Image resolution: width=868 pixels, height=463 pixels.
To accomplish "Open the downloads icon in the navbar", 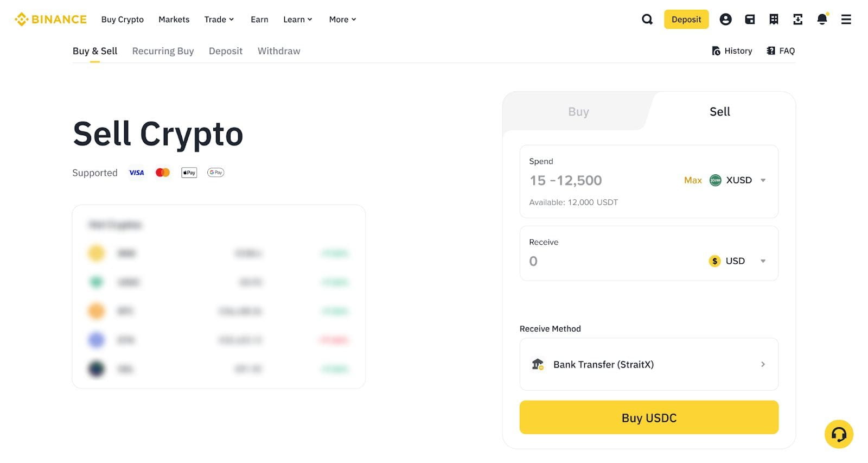I will coord(797,19).
